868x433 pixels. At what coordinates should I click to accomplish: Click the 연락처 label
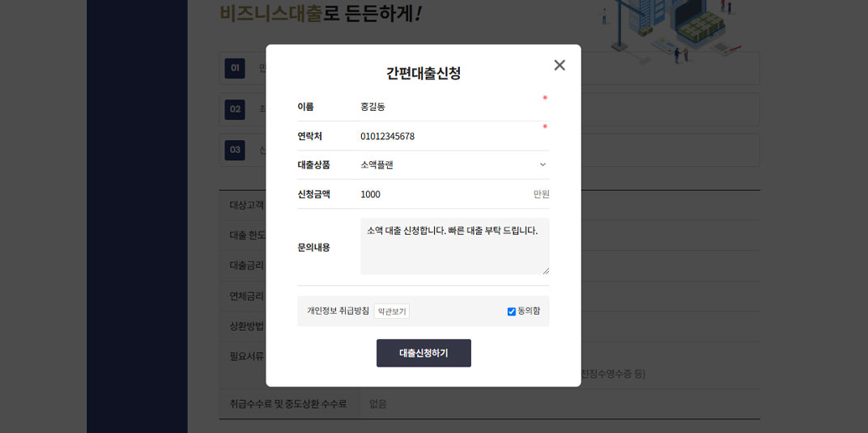click(309, 136)
